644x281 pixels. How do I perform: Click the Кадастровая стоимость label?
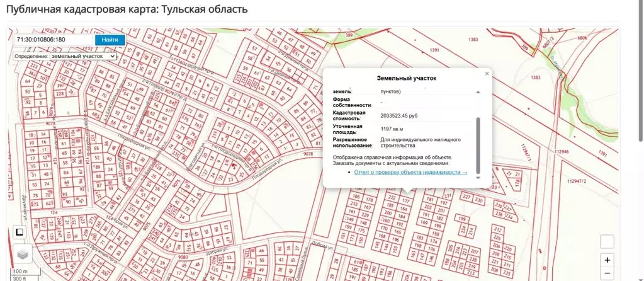[348, 115]
